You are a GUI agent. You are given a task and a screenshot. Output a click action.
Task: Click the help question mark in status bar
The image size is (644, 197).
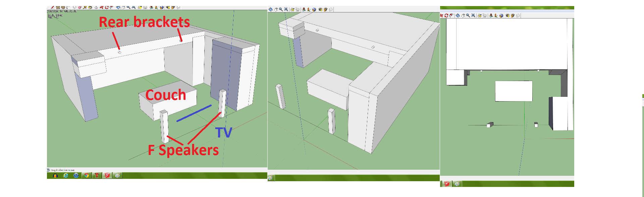[x=48, y=170]
